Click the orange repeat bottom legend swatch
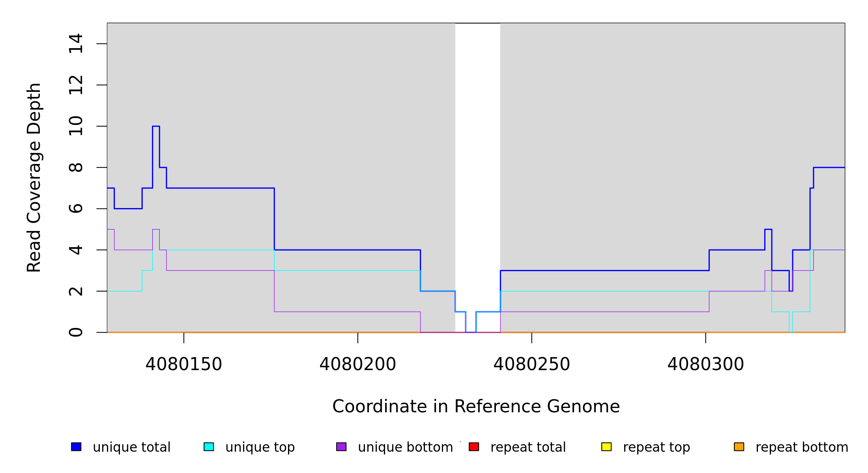This screenshot has height=473, width=868. [739, 447]
